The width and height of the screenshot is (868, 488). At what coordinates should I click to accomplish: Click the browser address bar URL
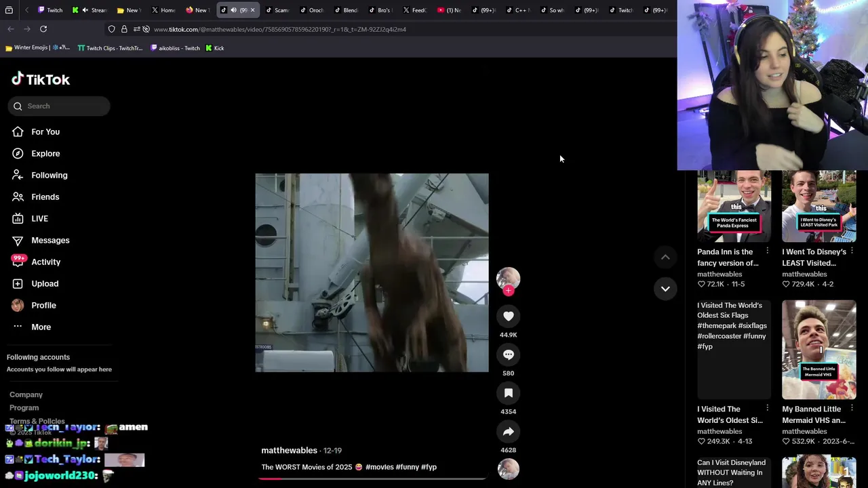(280, 29)
